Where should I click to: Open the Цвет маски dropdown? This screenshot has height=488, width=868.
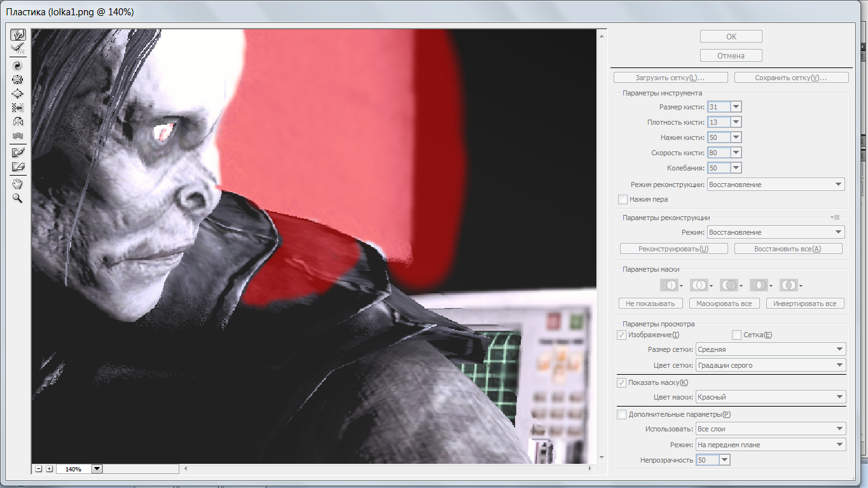point(771,397)
